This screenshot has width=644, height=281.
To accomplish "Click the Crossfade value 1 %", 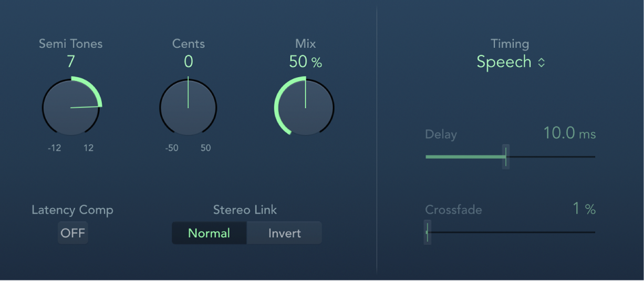I will point(584,209).
